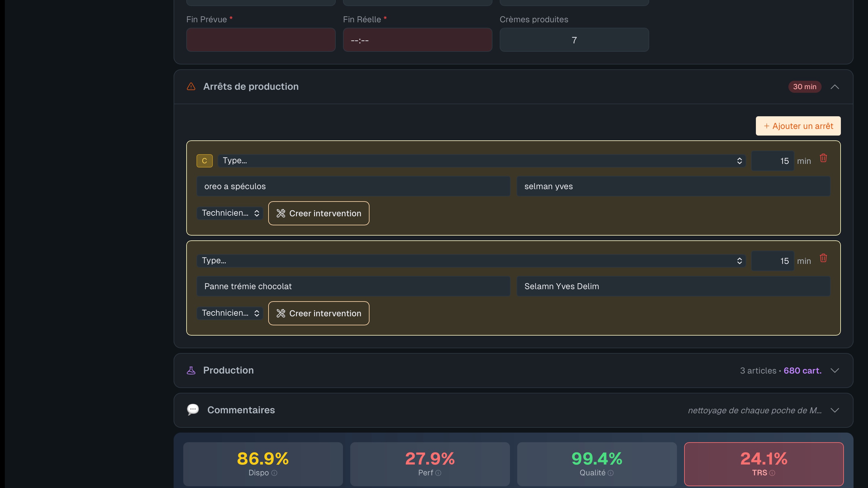Open Technicien dropdown in second stop card
The height and width of the screenshot is (488, 868).
[x=230, y=313]
